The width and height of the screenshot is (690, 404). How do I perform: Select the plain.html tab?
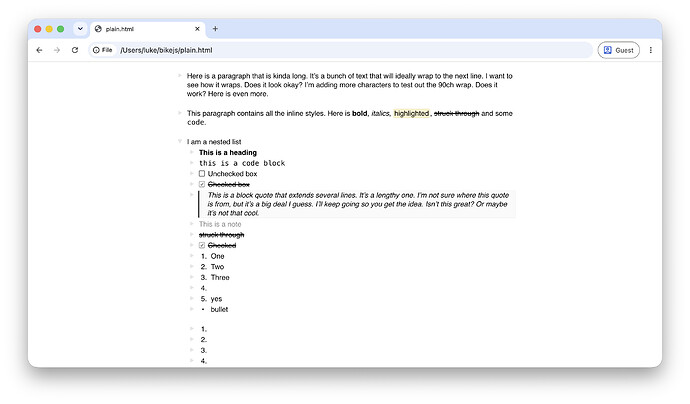click(148, 29)
